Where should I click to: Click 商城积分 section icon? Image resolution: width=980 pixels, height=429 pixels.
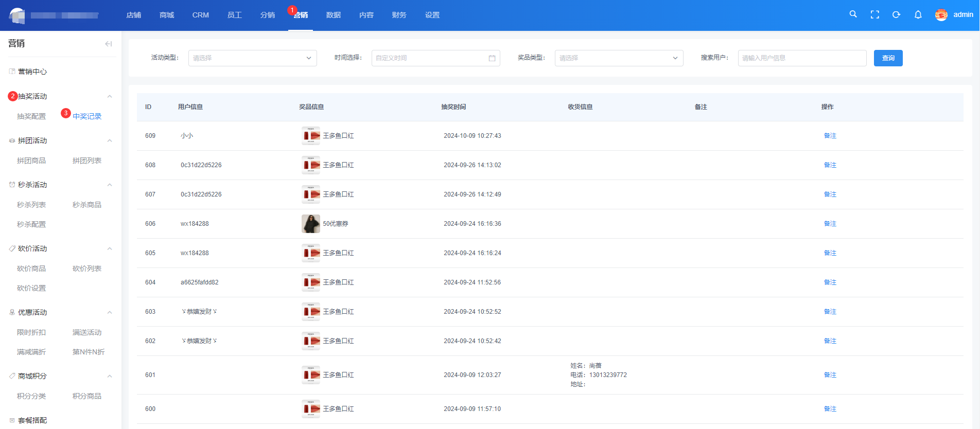[12, 376]
